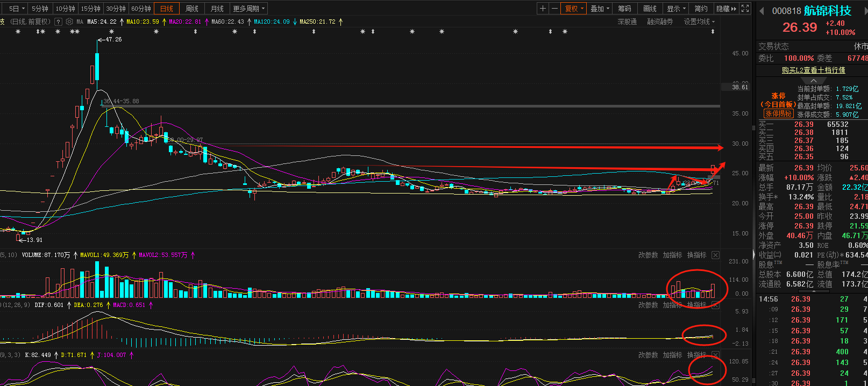Open the help question-mark icon beside 前复权
868x386 pixels.
(x=58, y=22)
